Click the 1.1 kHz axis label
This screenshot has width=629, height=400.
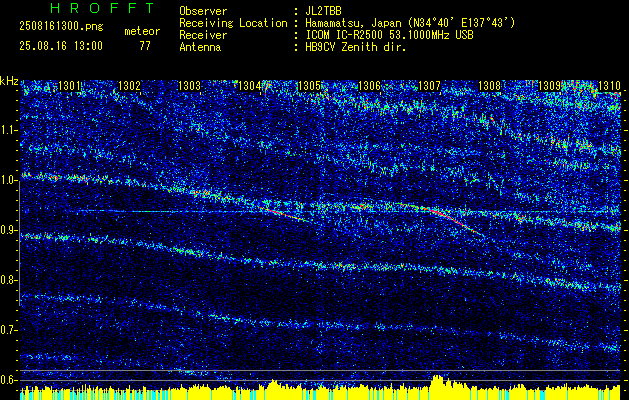(x=9, y=130)
